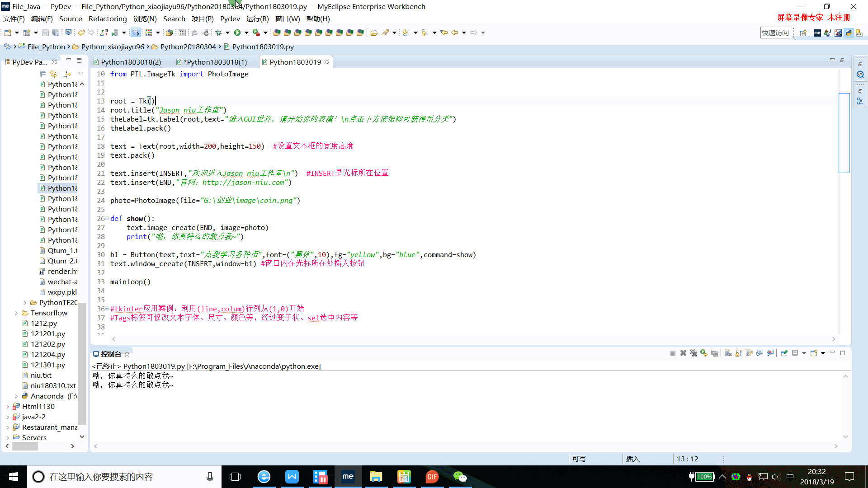This screenshot has width=868, height=488.
Task: Click Python20180304 in the breadcrumb
Action: tap(188, 47)
